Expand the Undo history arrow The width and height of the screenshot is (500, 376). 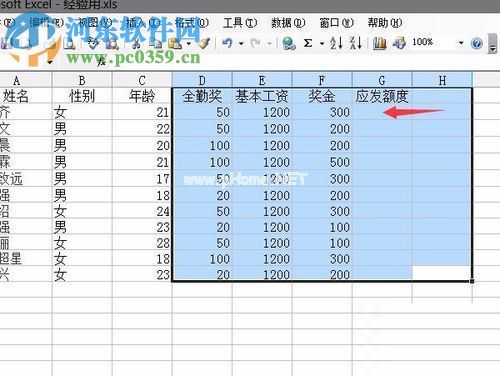241,43
